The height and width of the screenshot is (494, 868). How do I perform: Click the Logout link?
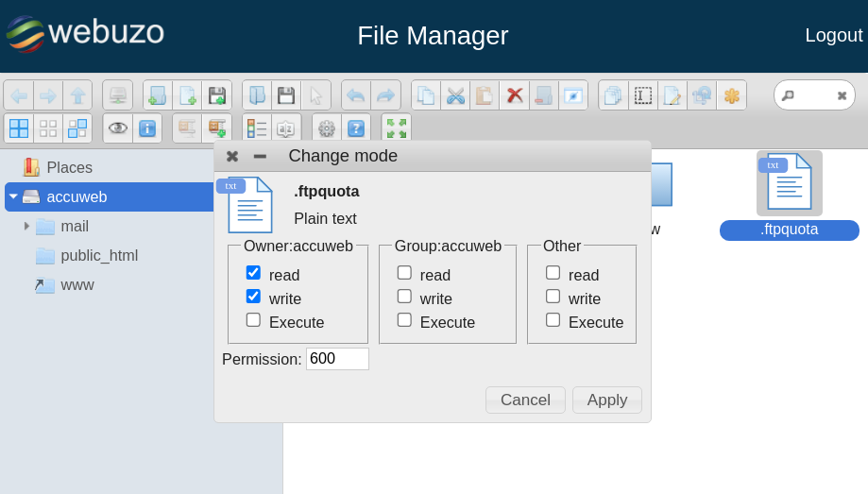(x=833, y=35)
